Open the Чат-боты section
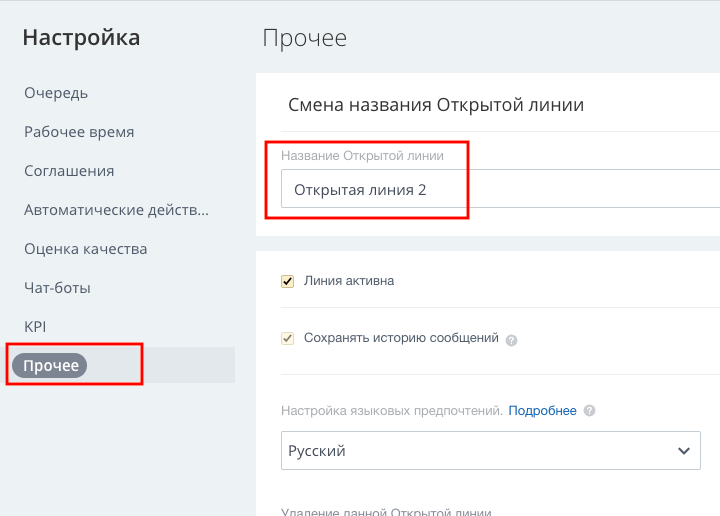Viewport: 720px width, 516px height. (57, 288)
